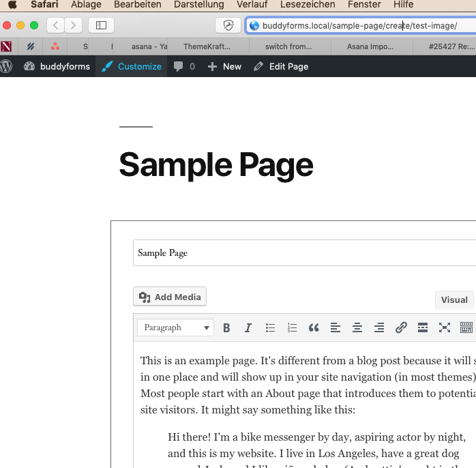This screenshot has width=476, height=468.
Task: Open the WordPress logo menu
Action: (6, 66)
